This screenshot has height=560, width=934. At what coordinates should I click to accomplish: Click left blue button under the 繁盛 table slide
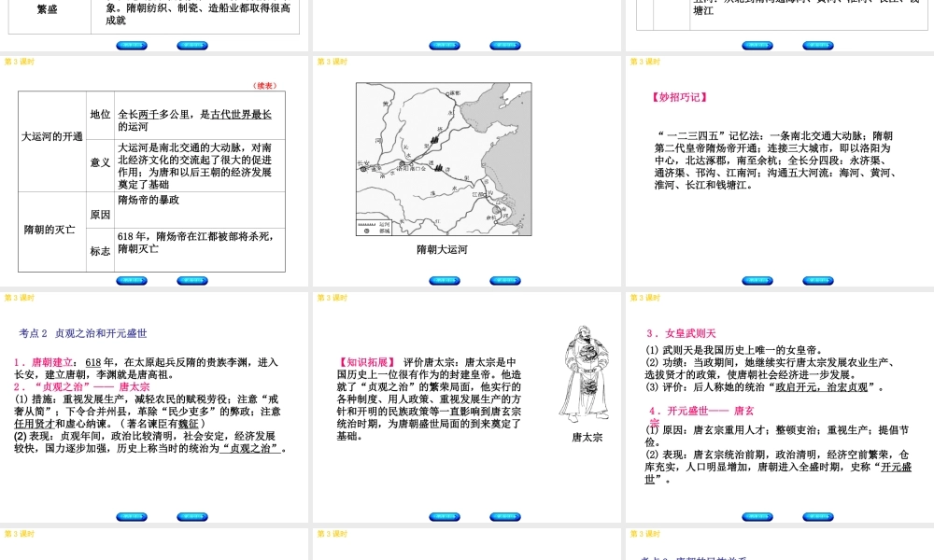click(132, 46)
